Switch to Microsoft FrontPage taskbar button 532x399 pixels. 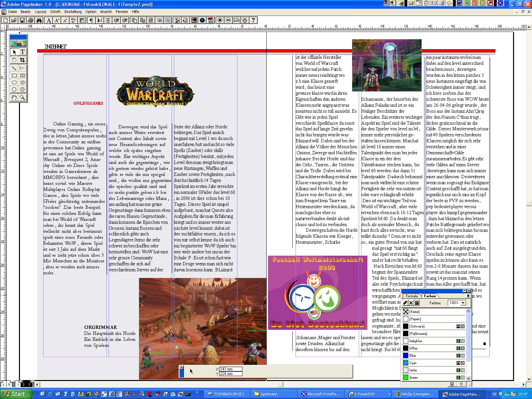tap(322, 394)
